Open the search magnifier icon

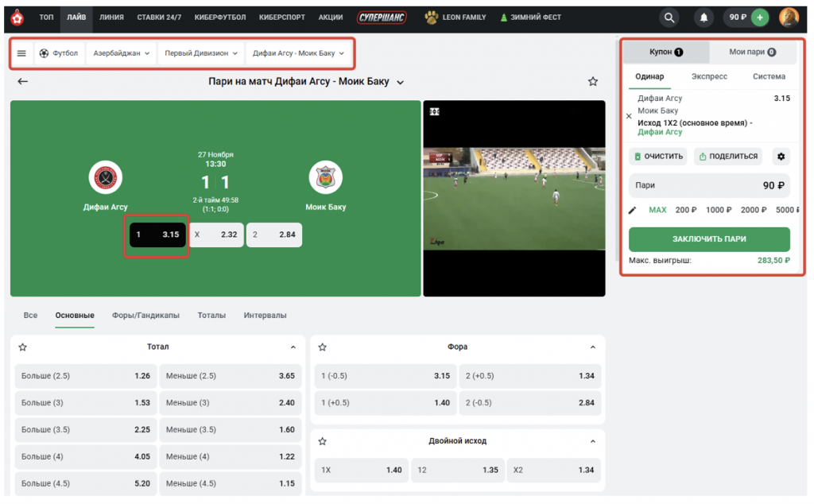[670, 17]
